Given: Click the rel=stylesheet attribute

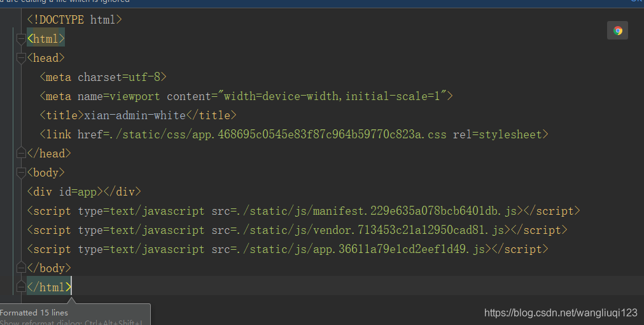Looking at the screenshot, I should tap(498, 134).
